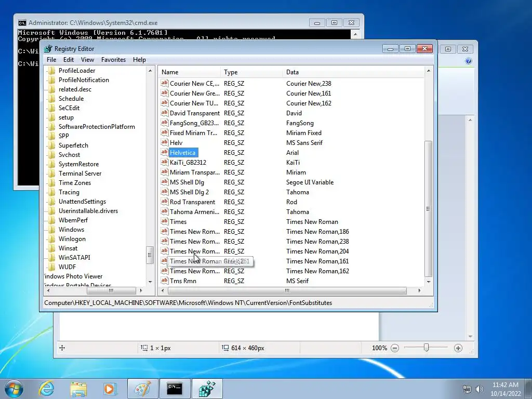The height and width of the screenshot is (399, 532).
Task: Open the Favorites menu in Registry Editor
Action: [113, 60]
